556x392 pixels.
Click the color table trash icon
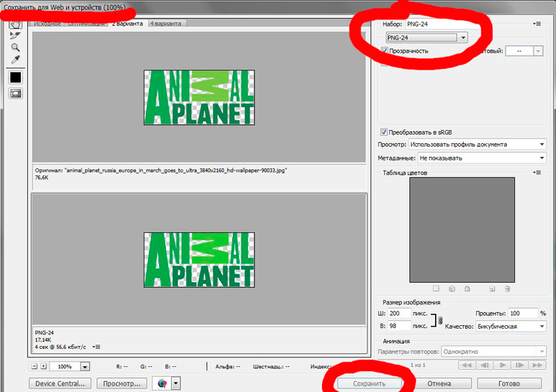508,288
